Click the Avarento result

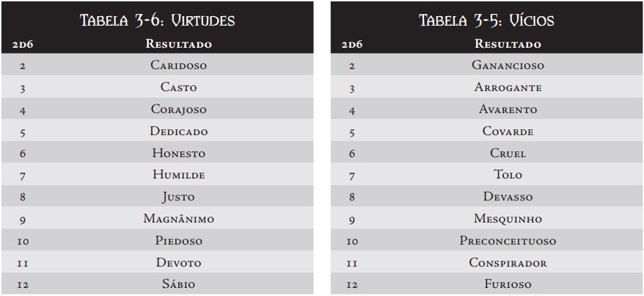(x=508, y=109)
